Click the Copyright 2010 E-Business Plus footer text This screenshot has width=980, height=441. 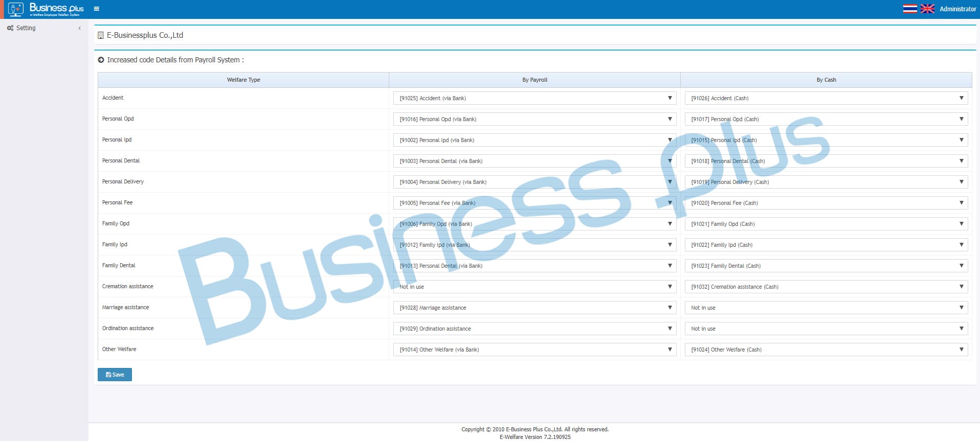point(535,429)
